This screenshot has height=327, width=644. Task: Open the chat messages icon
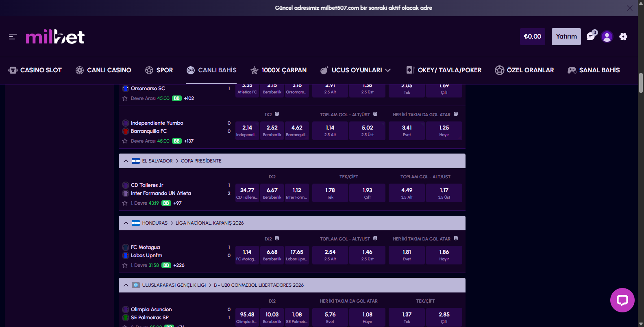click(591, 37)
